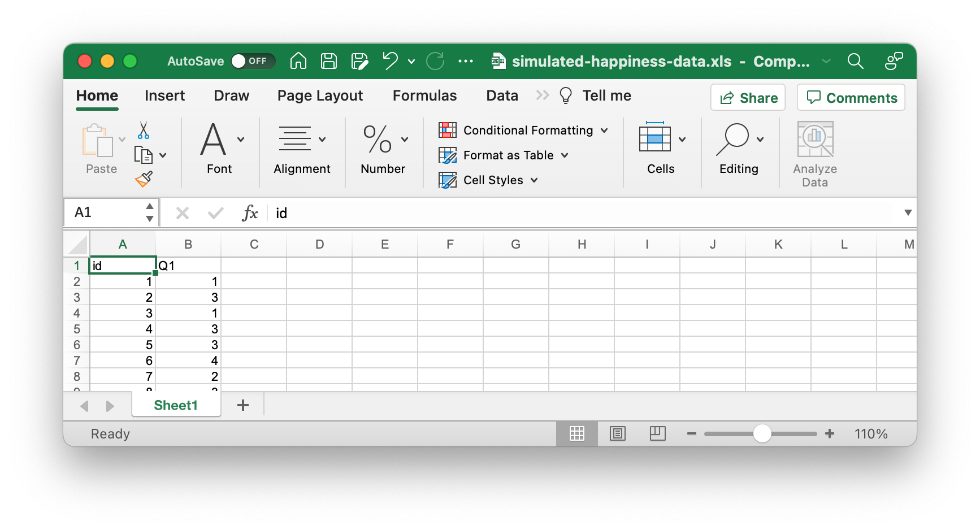Open the Home icon in title bar
Viewport: 980px width, 530px height.
(x=298, y=61)
